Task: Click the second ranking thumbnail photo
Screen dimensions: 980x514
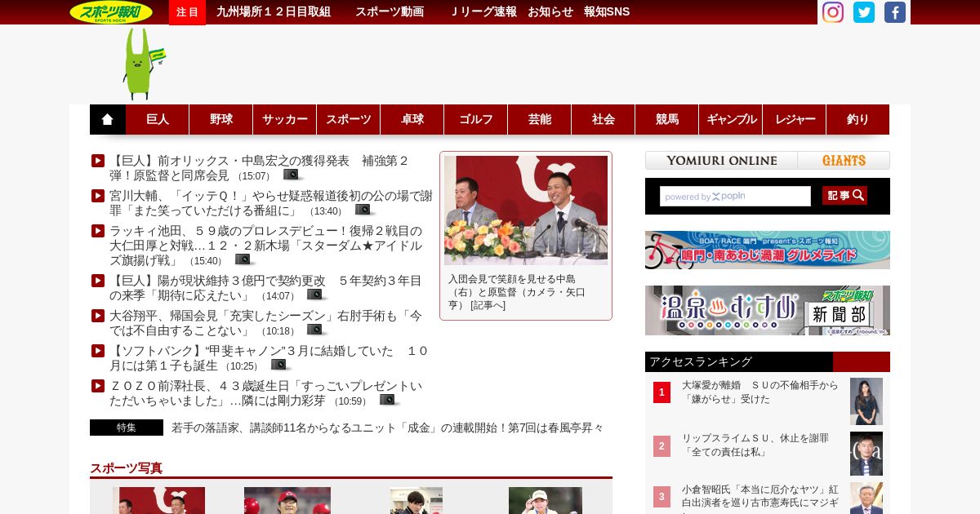Action: tap(866, 454)
